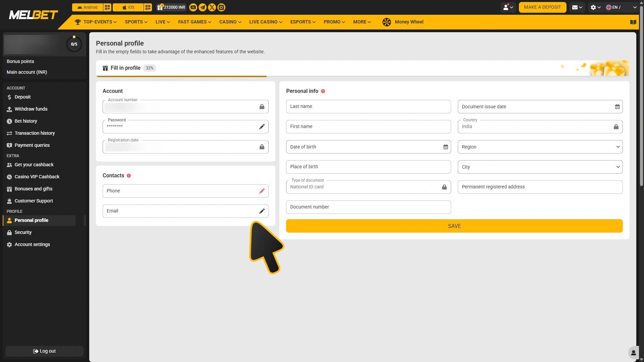644x362 pixels.
Task: Click MAKE A DEPOSIT button
Action: (x=542, y=7)
